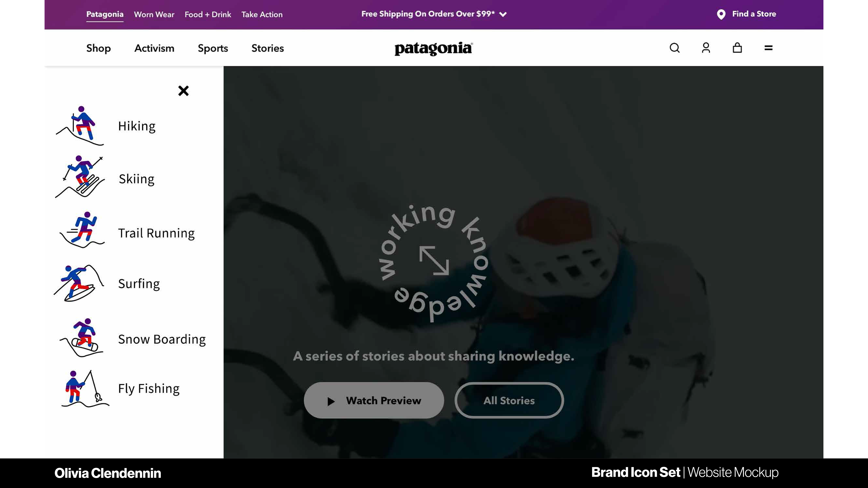Click the play triangle on Watch Preview

tap(331, 401)
